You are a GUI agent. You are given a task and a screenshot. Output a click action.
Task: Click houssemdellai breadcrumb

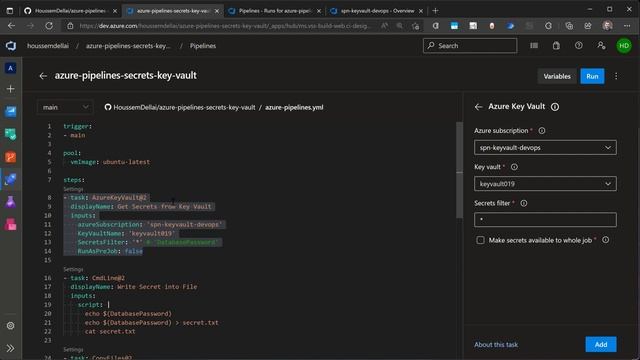click(x=48, y=46)
